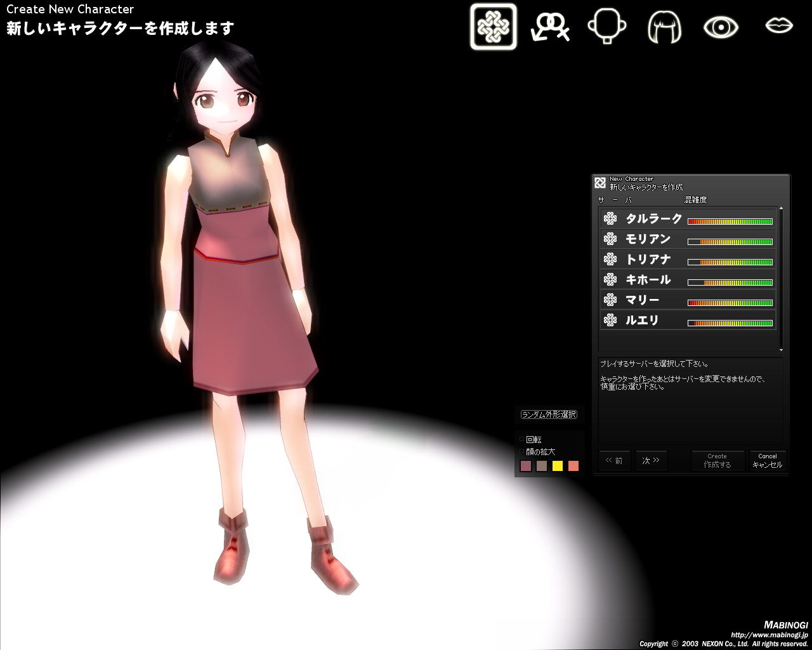The image size is (812, 650).
Task: Go back with the 前 button
Action: (x=615, y=461)
